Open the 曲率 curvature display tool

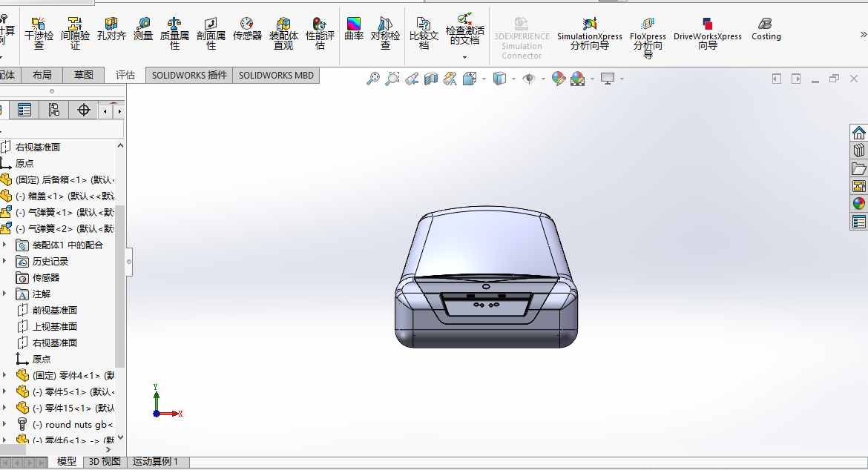(x=354, y=30)
